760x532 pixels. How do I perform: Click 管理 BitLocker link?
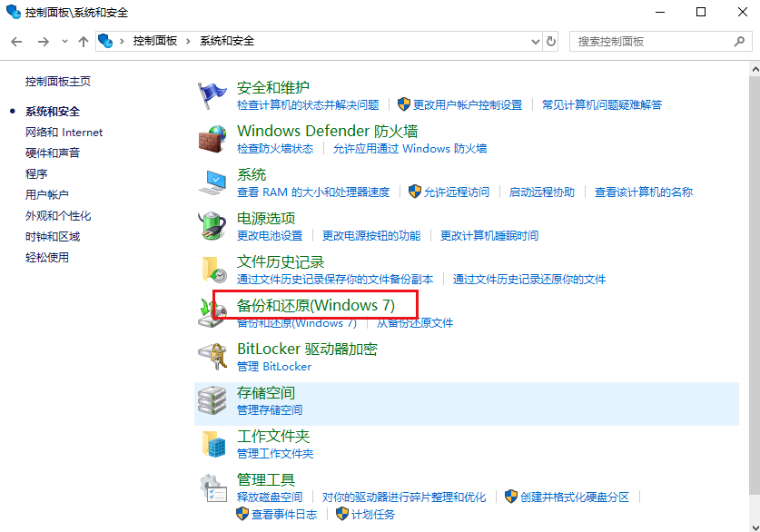pyautogui.click(x=274, y=366)
